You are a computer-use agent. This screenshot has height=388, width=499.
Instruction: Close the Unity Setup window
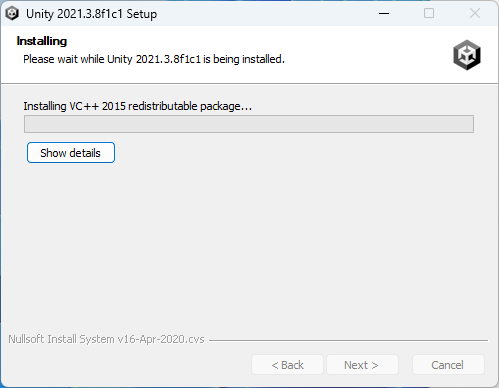[475, 13]
